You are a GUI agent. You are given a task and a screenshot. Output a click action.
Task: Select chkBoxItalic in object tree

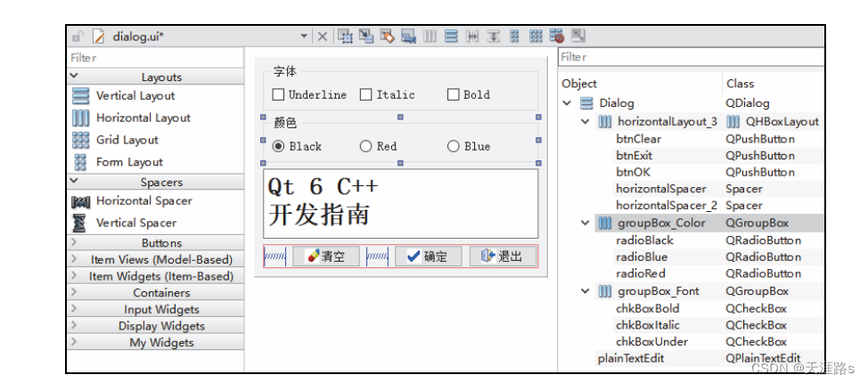click(x=648, y=325)
